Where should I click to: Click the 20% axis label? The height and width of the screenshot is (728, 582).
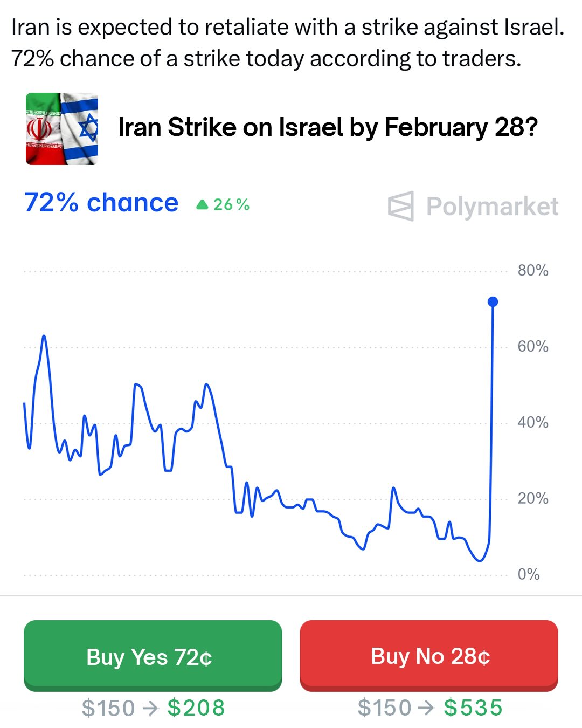532,498
